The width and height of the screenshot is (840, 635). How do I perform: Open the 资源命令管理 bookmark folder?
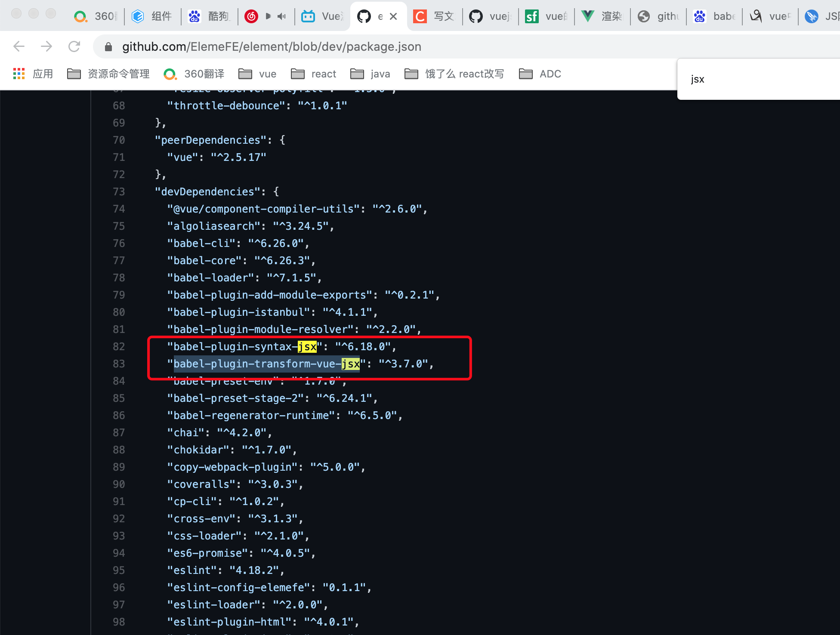click(108, 74)
